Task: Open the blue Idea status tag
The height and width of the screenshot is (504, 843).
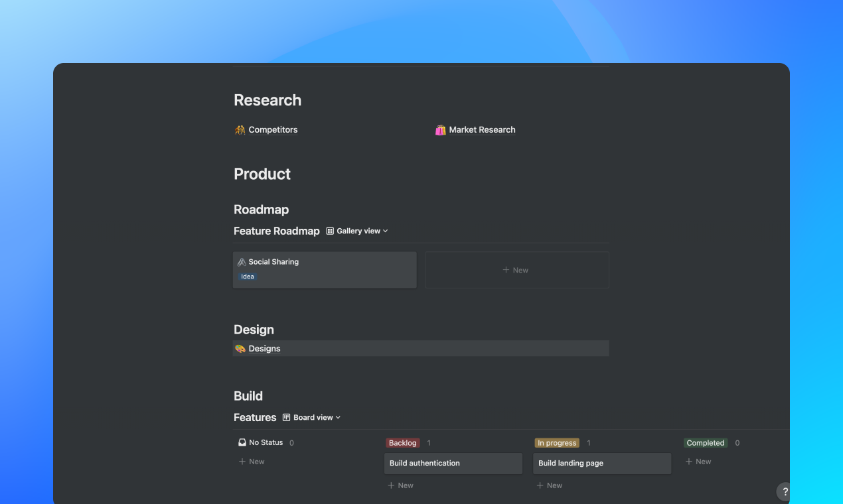Action: click(x=247, y=277)
